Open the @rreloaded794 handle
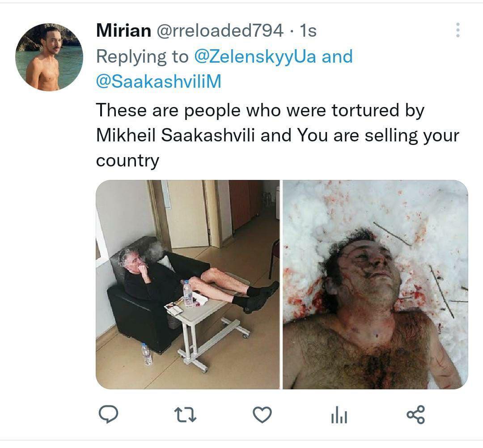Screen dimensions: 483x448 pos(220,30)
